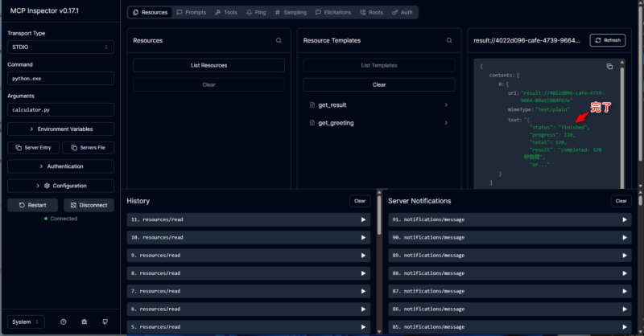
Task: Expand notification 91 notifications/message
Action: (x=507, y=219)
